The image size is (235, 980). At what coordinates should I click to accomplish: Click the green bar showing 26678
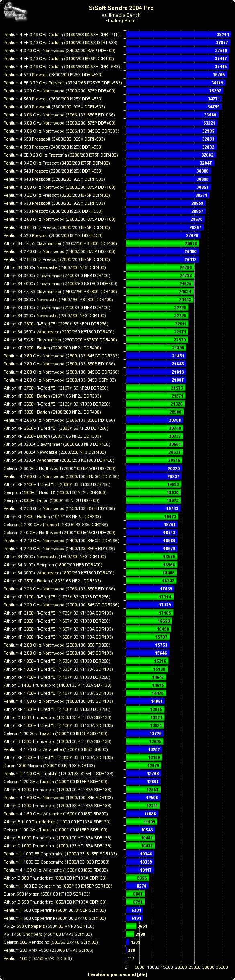(x=163, y=243)
